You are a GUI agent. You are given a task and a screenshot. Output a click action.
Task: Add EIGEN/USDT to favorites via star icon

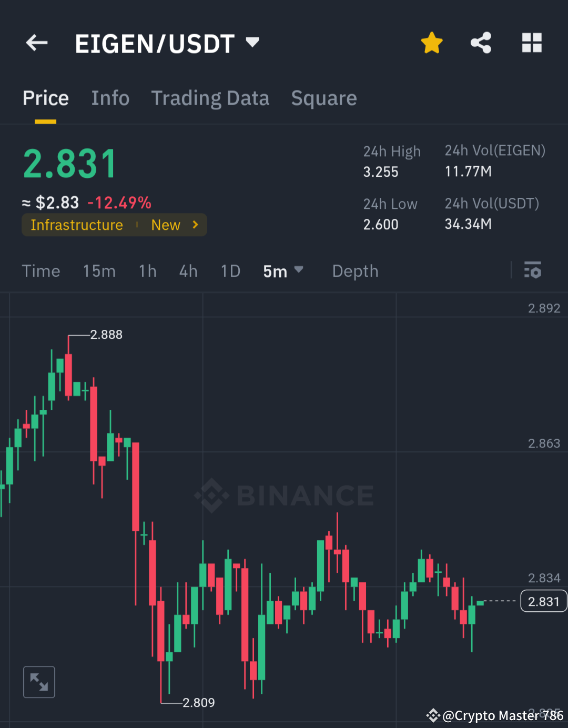coord(431,43)
